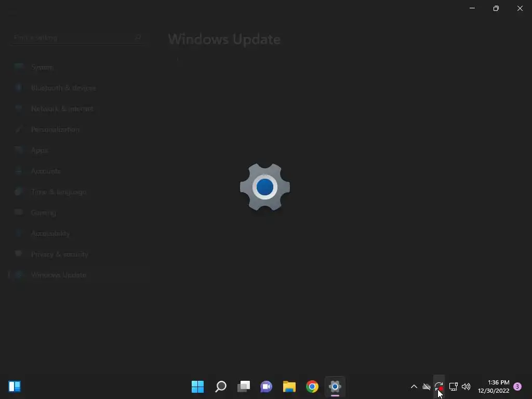The width and height of the screenshot is (532, 399).
Task: Click the Gaming sidebar icon
Action: [19, 212]
